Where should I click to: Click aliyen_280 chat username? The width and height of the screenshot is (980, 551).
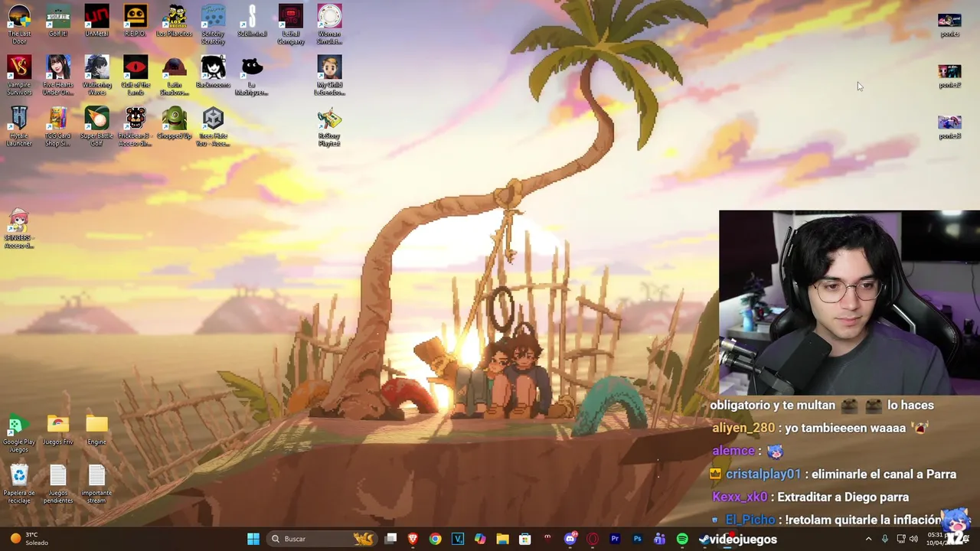coord(743,428)
